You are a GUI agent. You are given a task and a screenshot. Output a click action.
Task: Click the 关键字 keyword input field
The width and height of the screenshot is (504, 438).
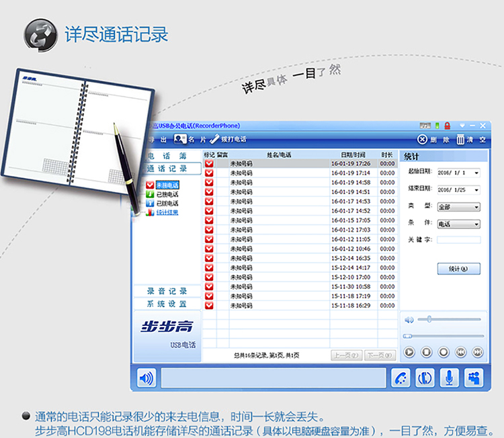458,240
